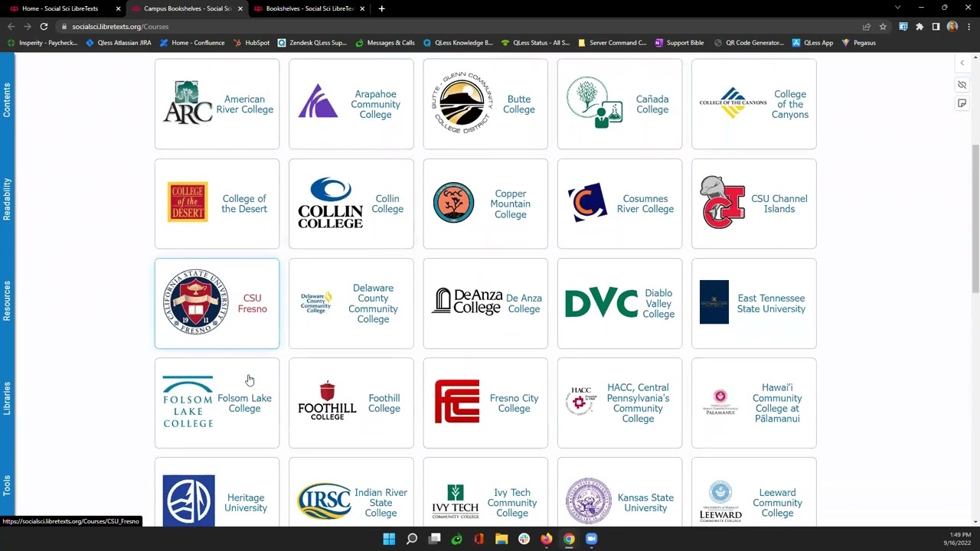The image size is (980, 551).
Task: Click the Ivy Tech Community College logo
Action: pos(456,502)
